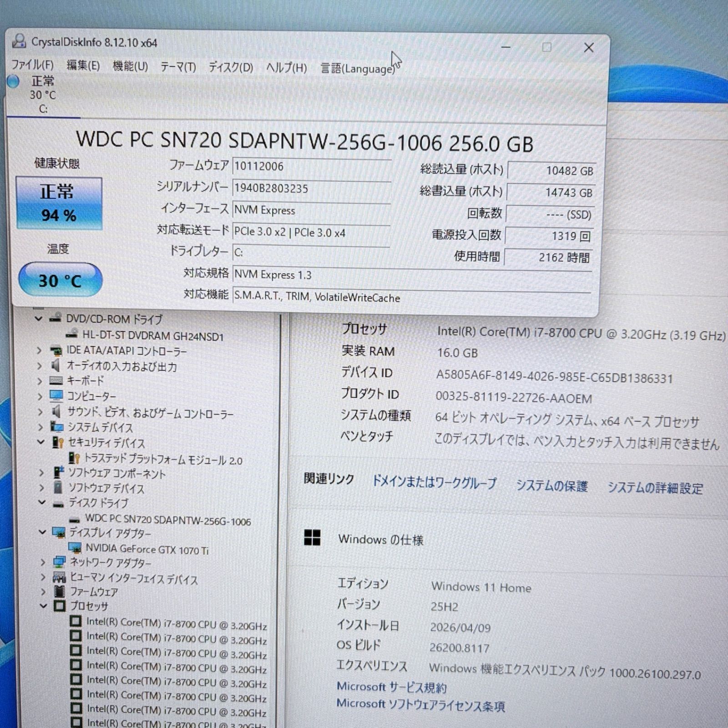Click the CrystalDiskInfo app icon in title bar
This screenshot has height=728, width=728.
coord(19,41)
